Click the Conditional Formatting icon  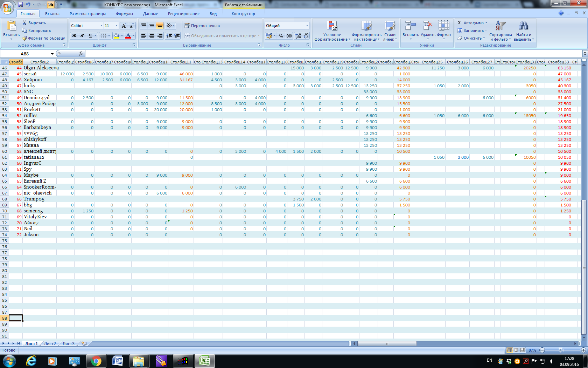pyautogui.click(x=332, y=26)
